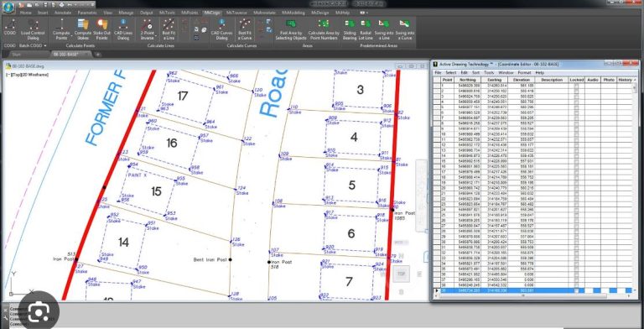Select the Best Fit a Curve tool
Screen dimensions: 644x329
click(x=245, y=29)
